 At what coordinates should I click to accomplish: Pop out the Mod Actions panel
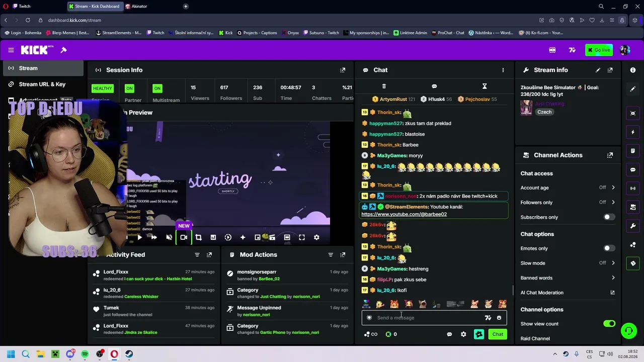[x=343, y=255]
